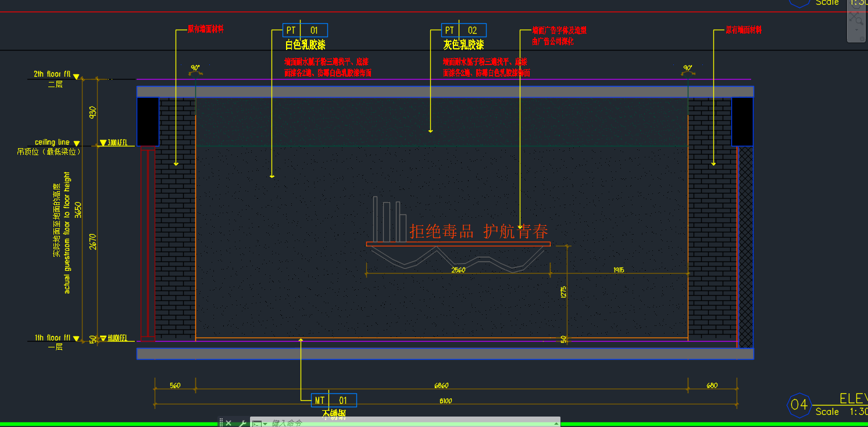Select the "1th floor ffl" label
Viewport: 868px width, 427px height.
click(52, 338)
